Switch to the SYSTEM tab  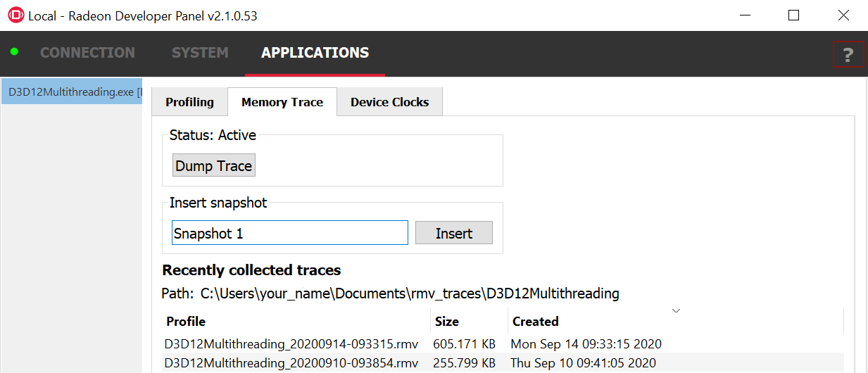[x=200, y=53]
